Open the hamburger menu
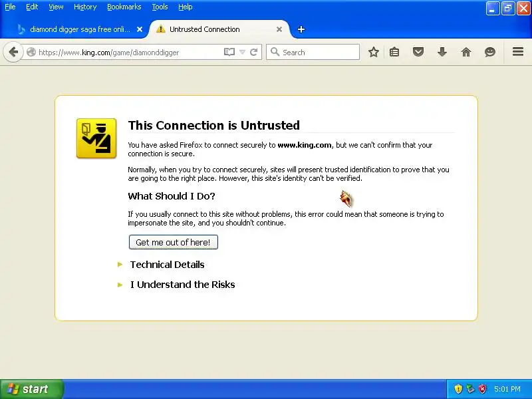 [518, 52]
